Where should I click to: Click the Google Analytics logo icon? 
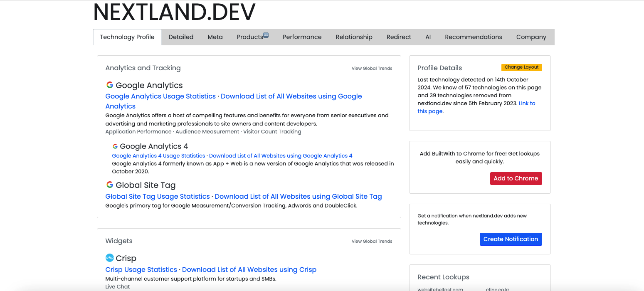click(x=110, y=85)
